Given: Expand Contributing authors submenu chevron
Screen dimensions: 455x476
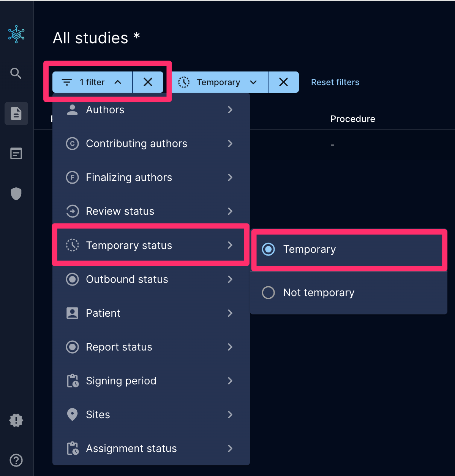Looking at the screenshot, I should [230, 143].
